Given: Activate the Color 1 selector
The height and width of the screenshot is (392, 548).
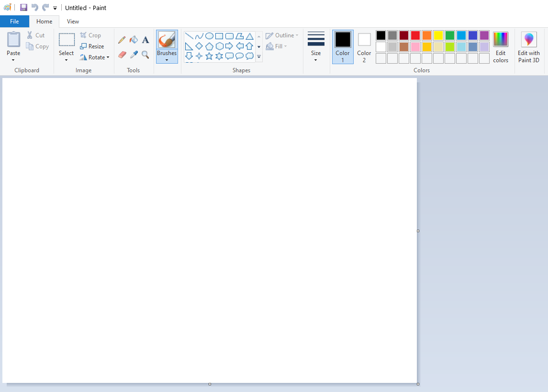Looking at the screenshot, I should pyautogui.click(x=343, y=46).
